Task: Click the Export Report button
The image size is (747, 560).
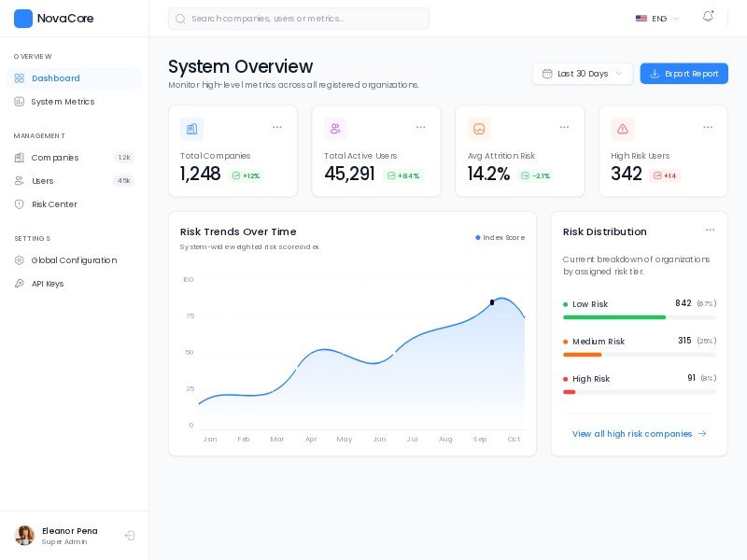Action: (684, 74)
